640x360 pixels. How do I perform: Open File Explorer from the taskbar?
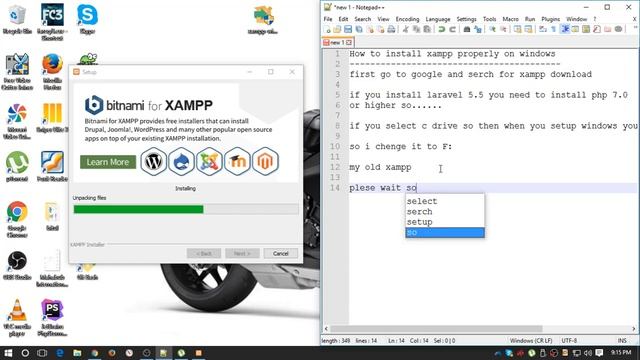pos(77,353)
